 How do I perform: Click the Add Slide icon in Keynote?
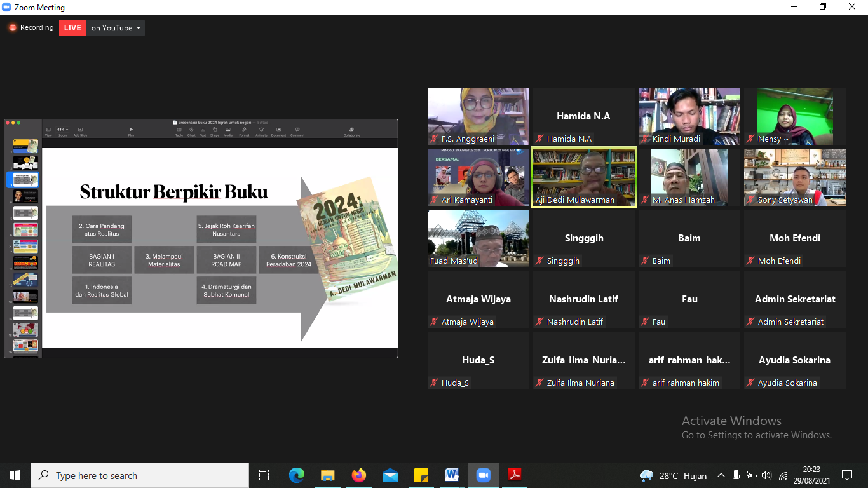point(80,130)
